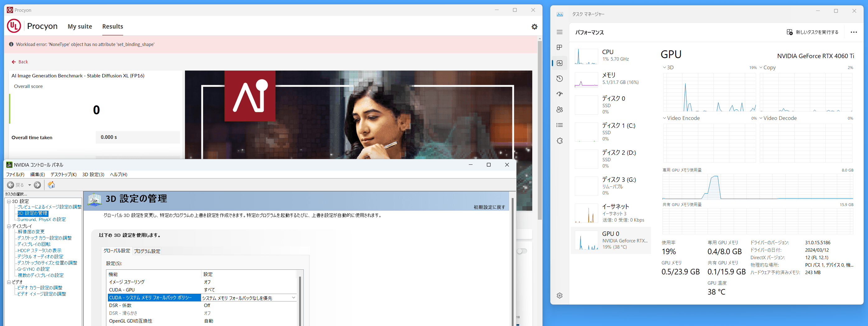The height and width of the screenshot is (326, 868).
Task: Select プレビューによるイメージ設定の調整
Action: tap(49, 207)
